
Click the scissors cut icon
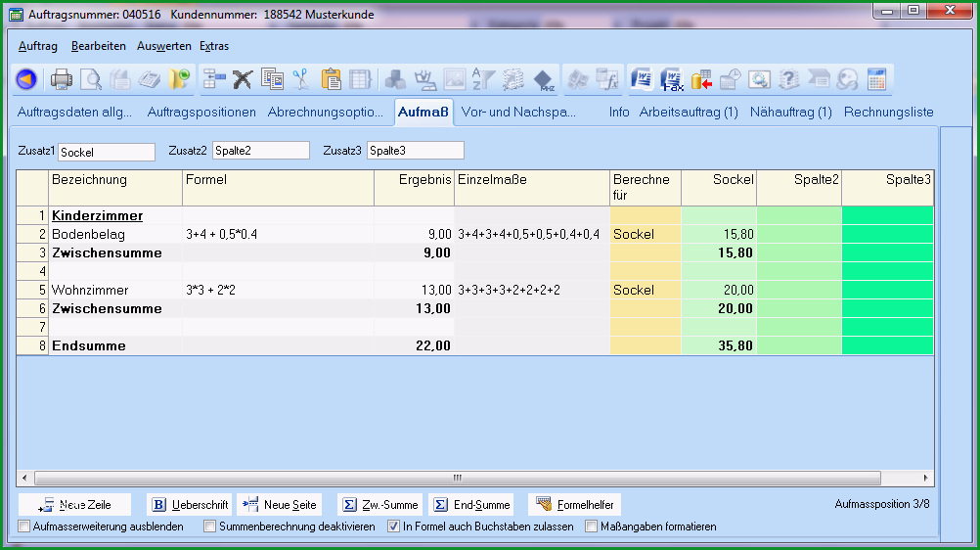coord(300,79)
